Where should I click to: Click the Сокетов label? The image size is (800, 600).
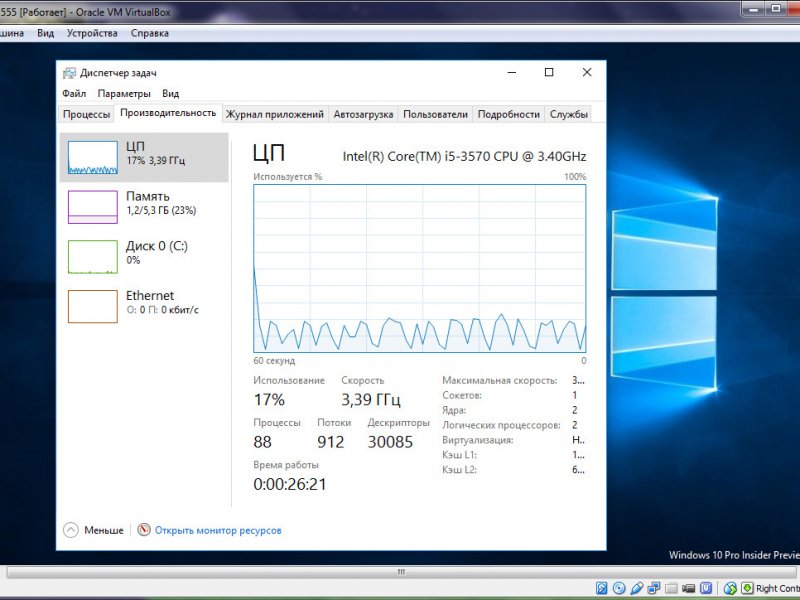tap(462, 395)
